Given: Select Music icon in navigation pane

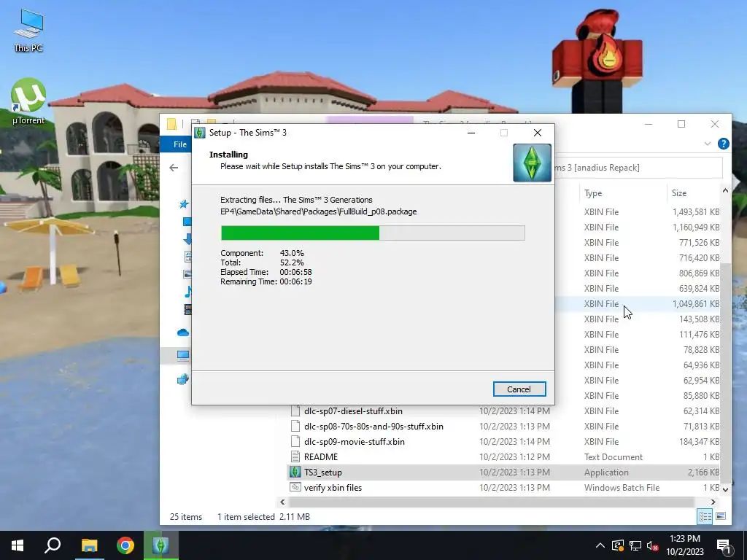Looking at the screenshot, I should [x=187, y=292].
